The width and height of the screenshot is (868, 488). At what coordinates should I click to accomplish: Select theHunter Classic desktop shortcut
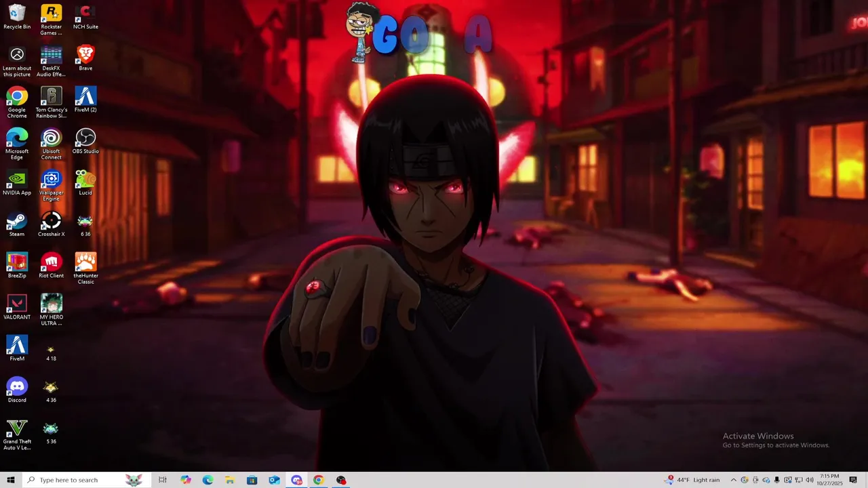click(85, 268)
